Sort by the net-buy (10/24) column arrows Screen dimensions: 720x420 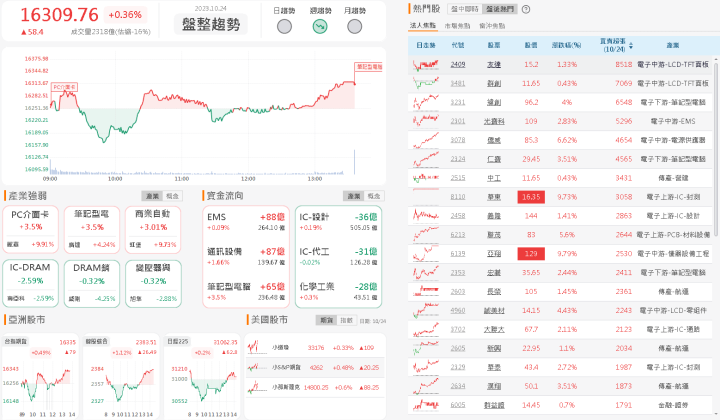coord(631,45)
